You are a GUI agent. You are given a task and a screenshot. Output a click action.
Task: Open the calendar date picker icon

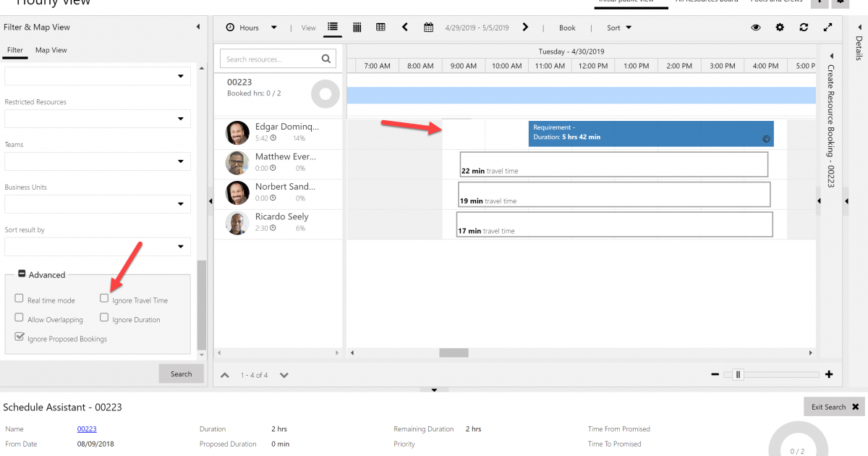click(428, 28)
